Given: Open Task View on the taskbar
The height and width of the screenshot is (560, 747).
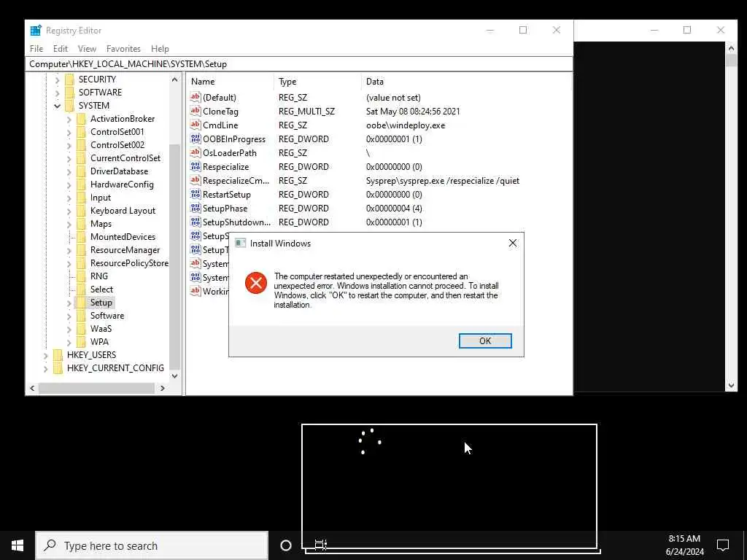Looking at the screenshot, I should pos(321,544).
